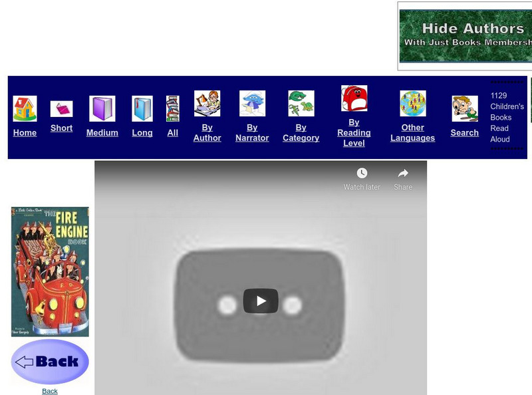Click the By Category reptiles icon
The height and width of the screenshot is (395, 532).
[x=301, y=104]
